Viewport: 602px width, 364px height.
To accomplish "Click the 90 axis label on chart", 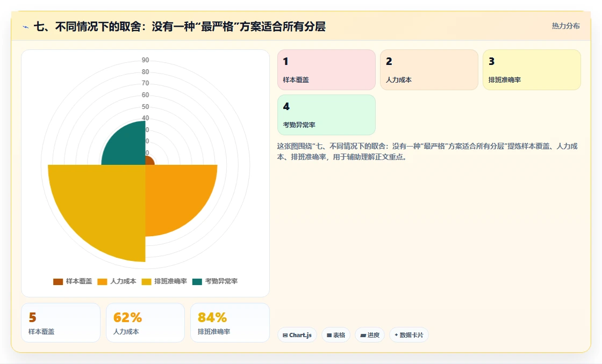I will click(145, 60).
